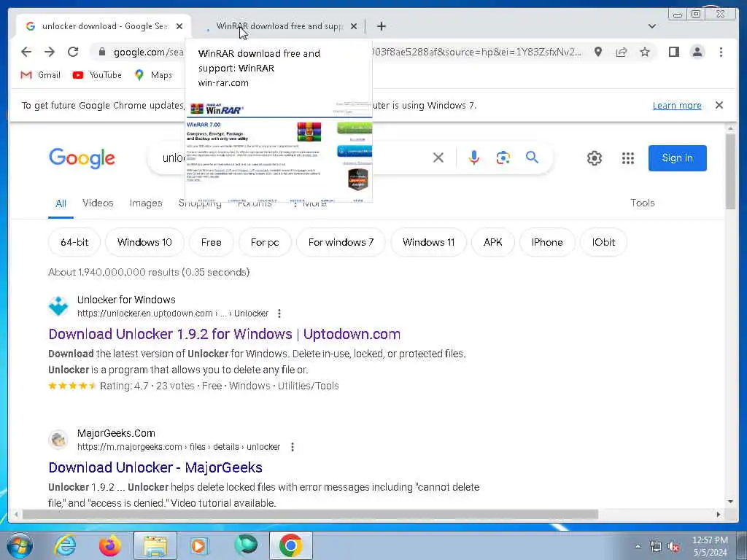Screen dimensions: 747x560
Task: Select the Images results tab
Action: [146, 203]
